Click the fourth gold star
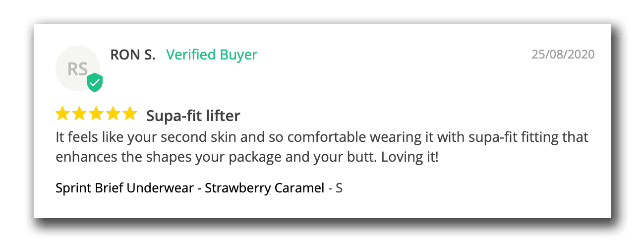 (113, 114)
